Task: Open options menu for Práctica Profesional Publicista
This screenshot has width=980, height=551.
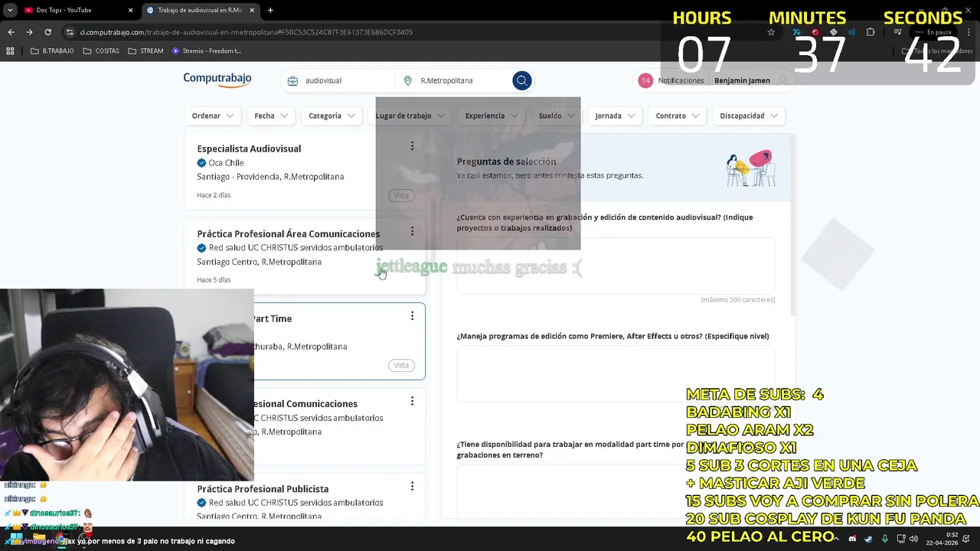Action: 412,486
